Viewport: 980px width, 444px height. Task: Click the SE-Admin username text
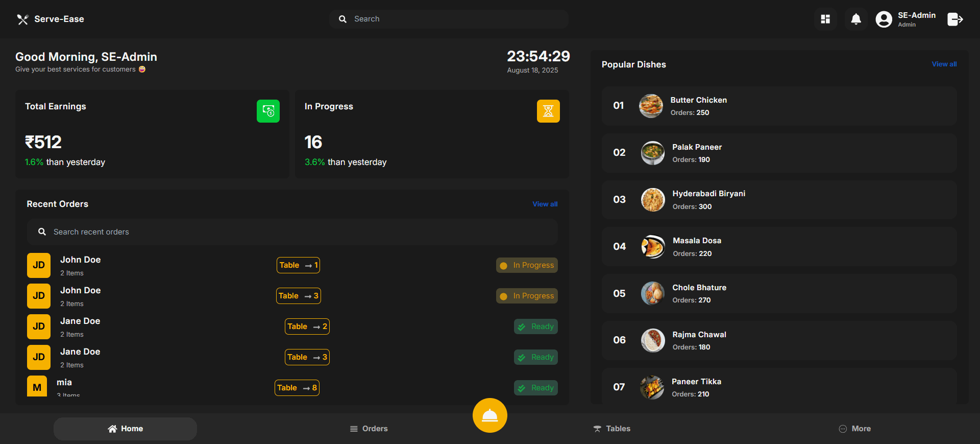coord(917,15)
